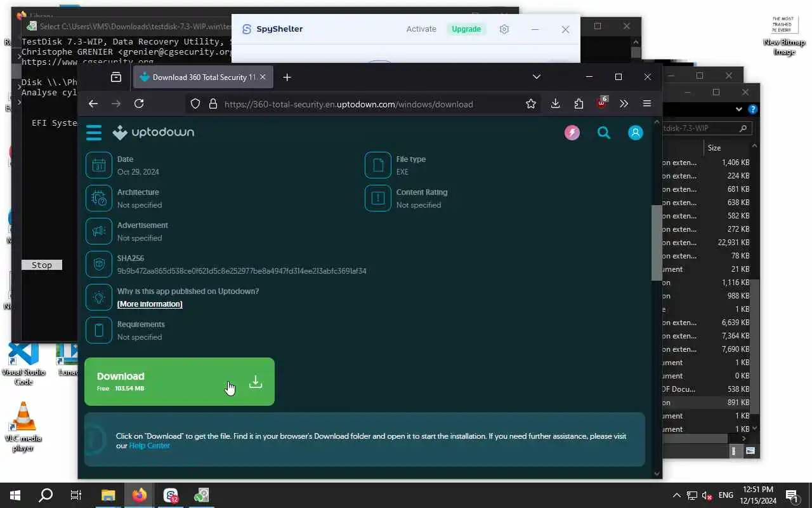The width and height of the screenshot is (812, 508).
Task: Click the SHA256 hash text
Action: 242,271
